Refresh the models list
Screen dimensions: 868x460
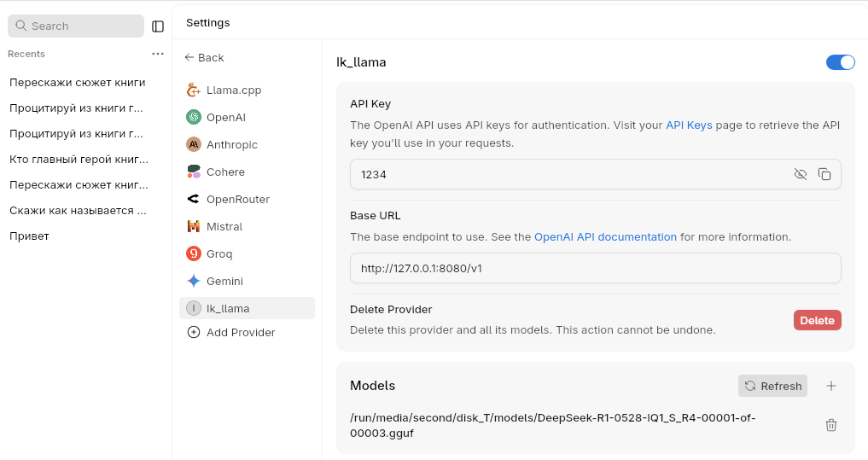pos(772,386)
